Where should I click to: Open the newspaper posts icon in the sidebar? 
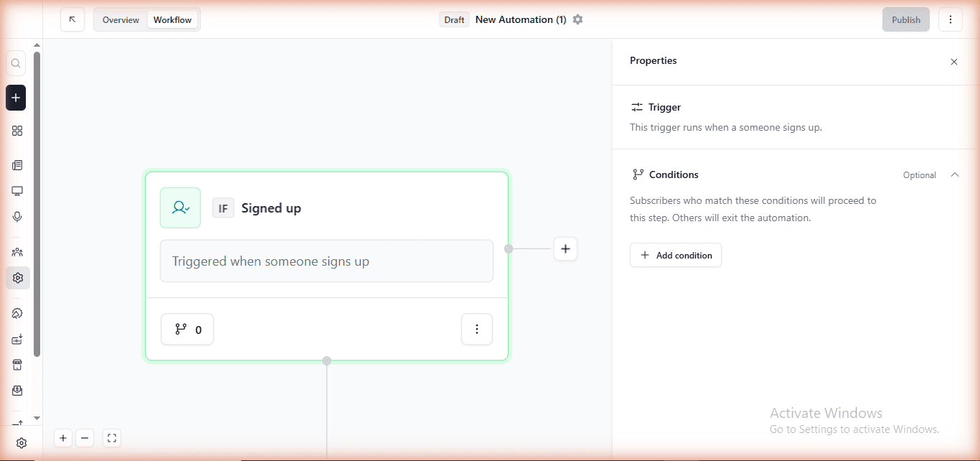[x=17, y=165]
